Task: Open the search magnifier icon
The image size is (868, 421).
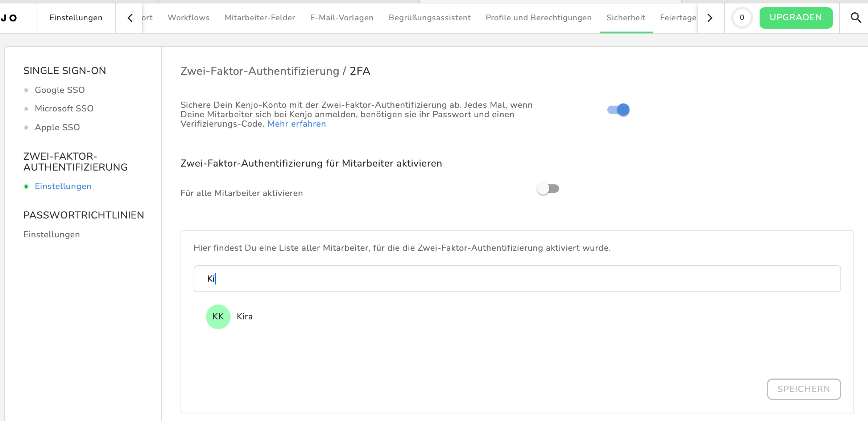Action: (x=856, y=18)
